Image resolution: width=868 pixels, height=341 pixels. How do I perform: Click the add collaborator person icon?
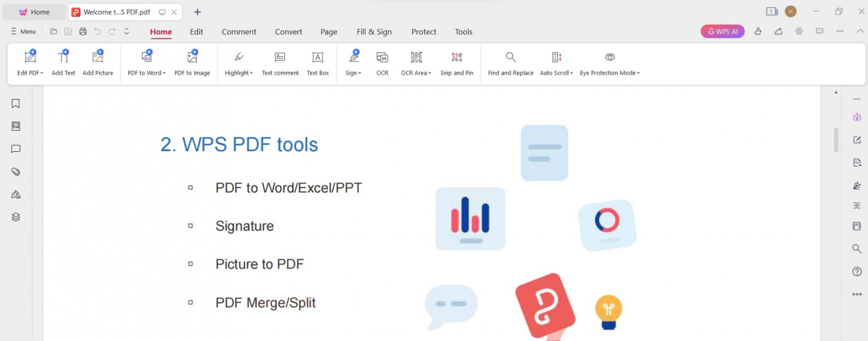pyautogui.click(x=757, y=31)
